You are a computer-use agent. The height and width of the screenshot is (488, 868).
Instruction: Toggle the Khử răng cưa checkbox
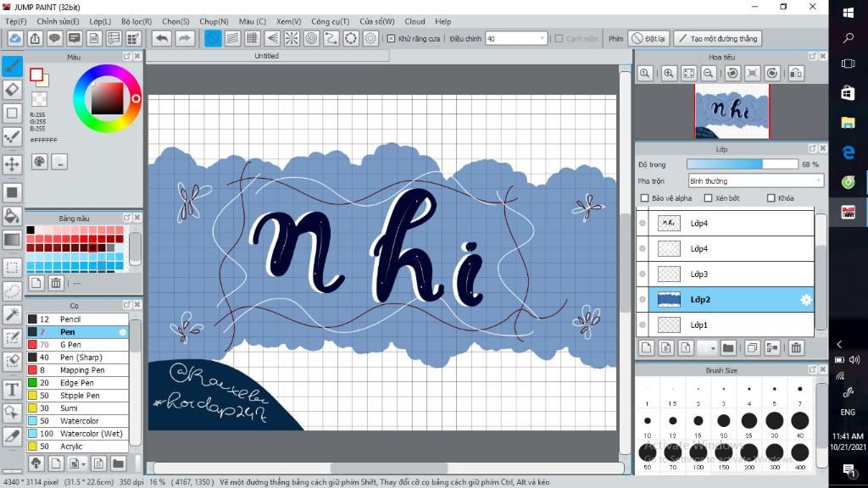point(391,39)
